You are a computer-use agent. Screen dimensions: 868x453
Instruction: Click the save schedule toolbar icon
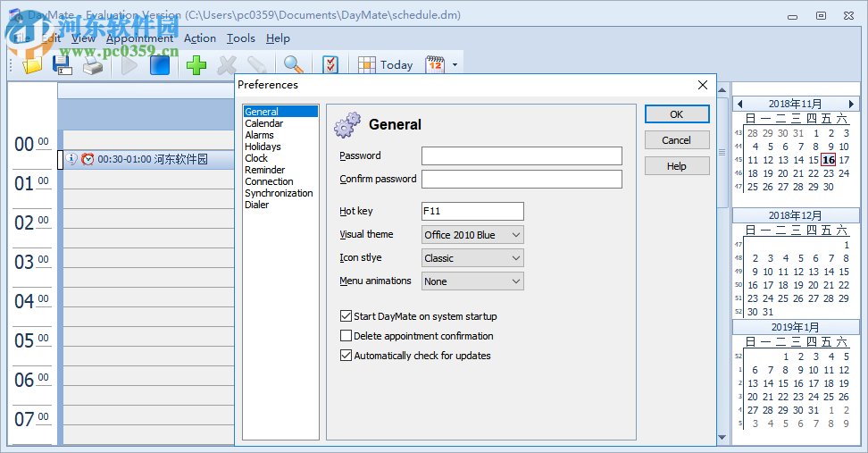(62, 64)
